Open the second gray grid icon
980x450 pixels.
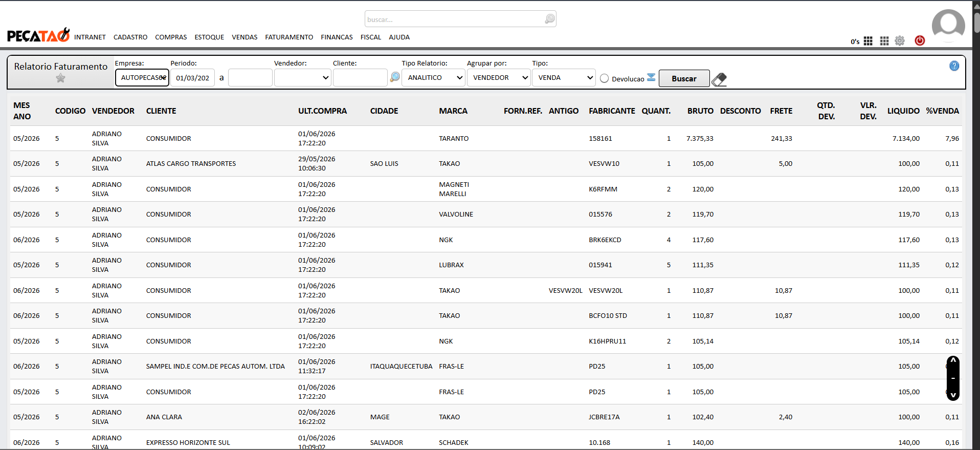tap(884, 41)
